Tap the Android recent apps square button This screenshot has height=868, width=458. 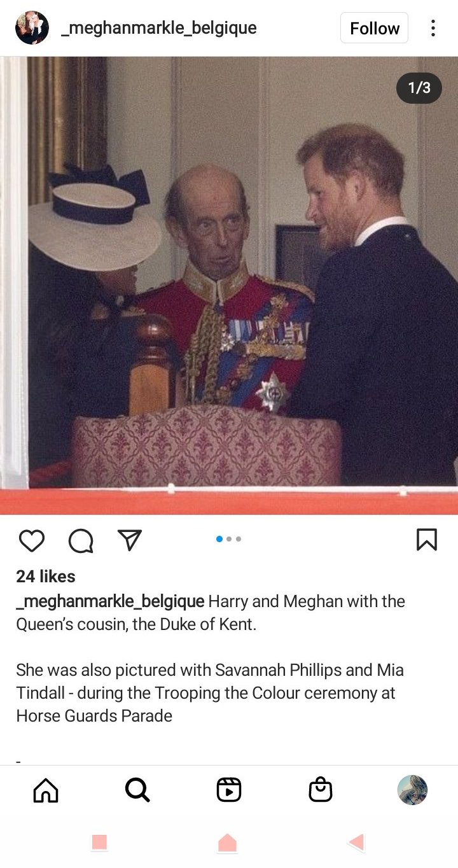point(99,843)
